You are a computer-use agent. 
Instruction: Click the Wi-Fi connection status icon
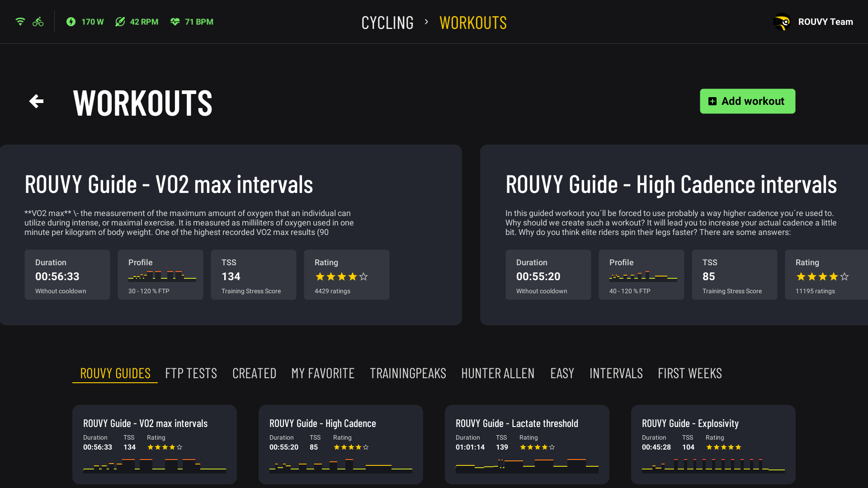pyautogui.click(x=20, y=22)
